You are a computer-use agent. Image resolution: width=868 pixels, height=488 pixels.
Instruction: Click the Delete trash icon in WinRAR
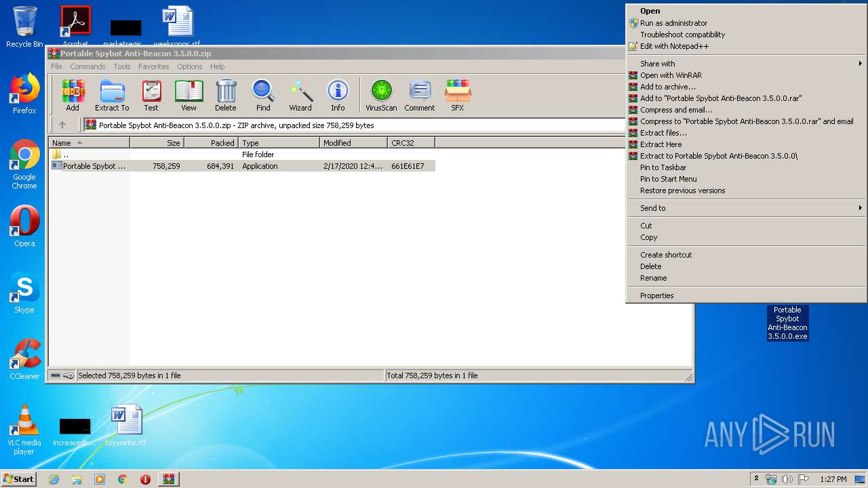point(226,96)
